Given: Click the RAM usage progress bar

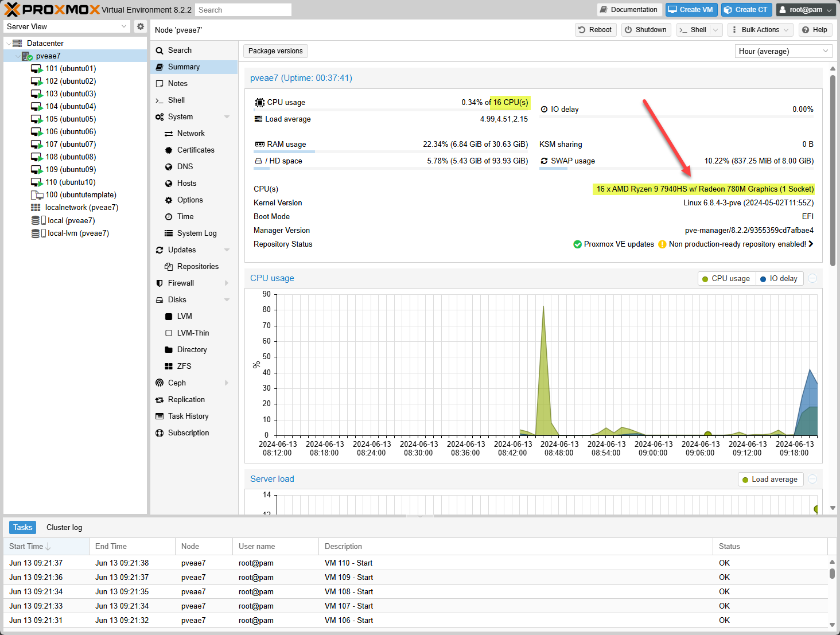Looking at the screenshot, I should [391, 152].
